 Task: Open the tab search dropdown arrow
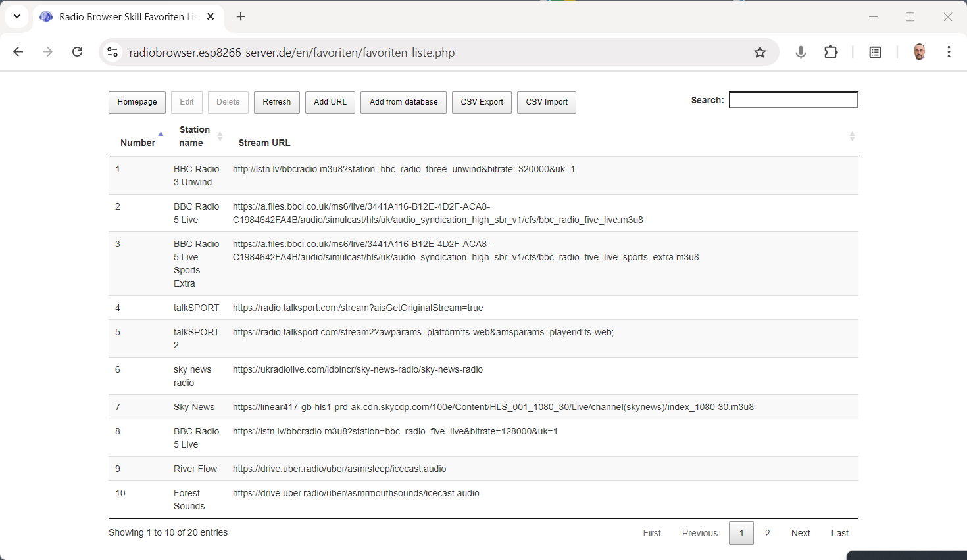pos(17,16)
